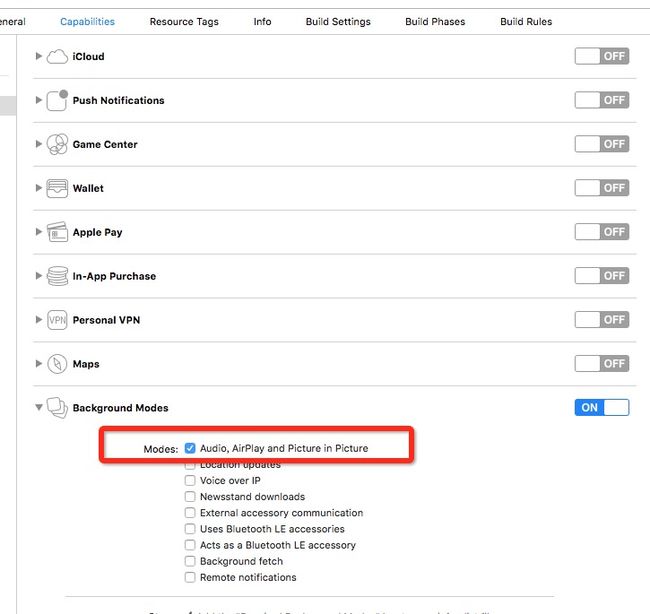Click the Game Center label
The width and height of the screenshot is (650, 614).
(105, 144)
